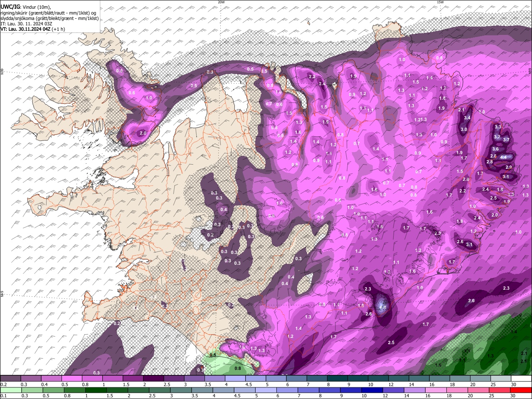Click the 0.1 label of the bottom legend
The height and width of the screenshot is (399, 532).
click(x=3, y=396)
